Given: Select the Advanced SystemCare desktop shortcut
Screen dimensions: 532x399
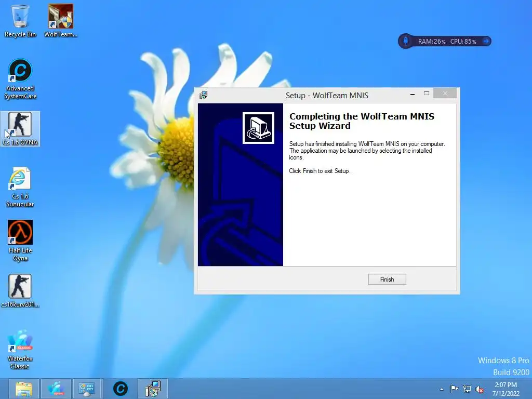Looking at the screenshot, I should point(20,79).
